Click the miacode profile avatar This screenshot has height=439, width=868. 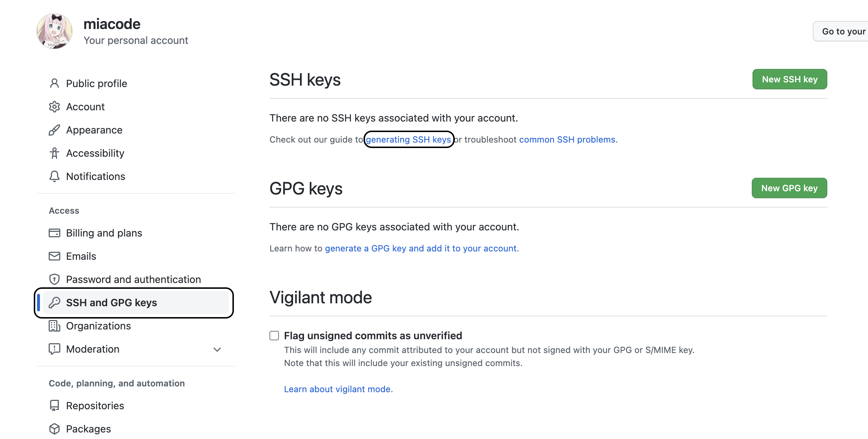coord(54,31)
